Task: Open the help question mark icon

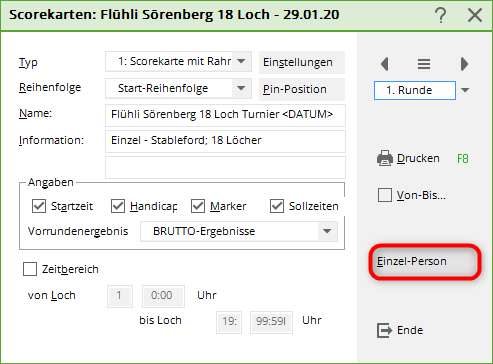Action: 441,15
